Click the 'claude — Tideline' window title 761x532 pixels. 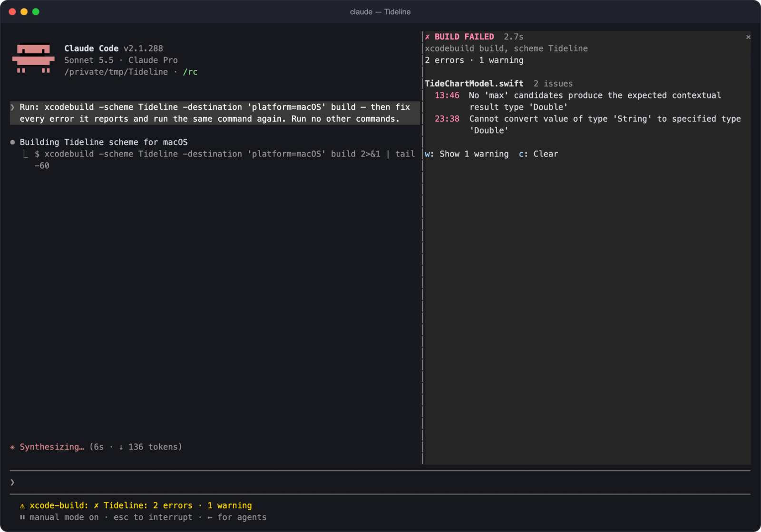(x=380, y=12)
